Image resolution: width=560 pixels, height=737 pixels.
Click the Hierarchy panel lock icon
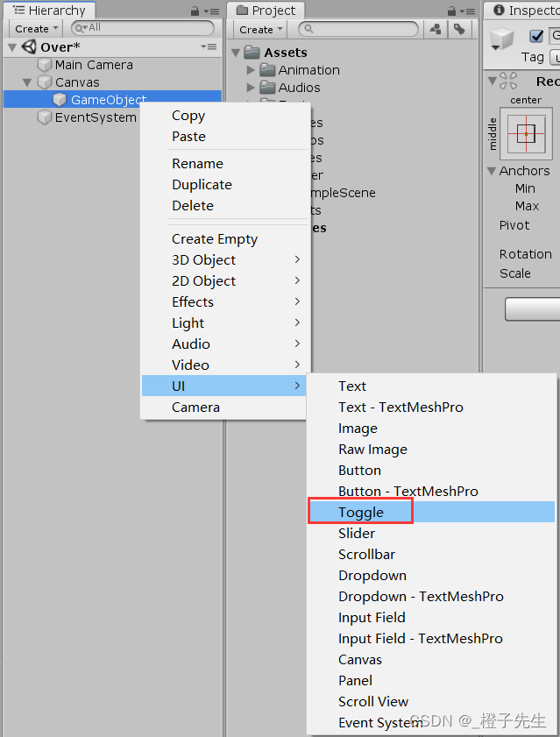pyautogui.click(x=195, y=11)
